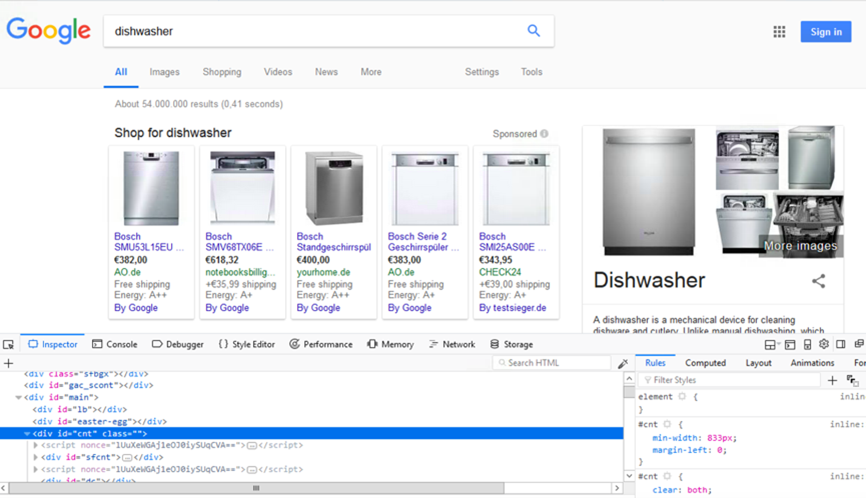Image resolution: width=866 pixels, height=498 pixels.
Task: Open News search results tab
Action: 326,72
